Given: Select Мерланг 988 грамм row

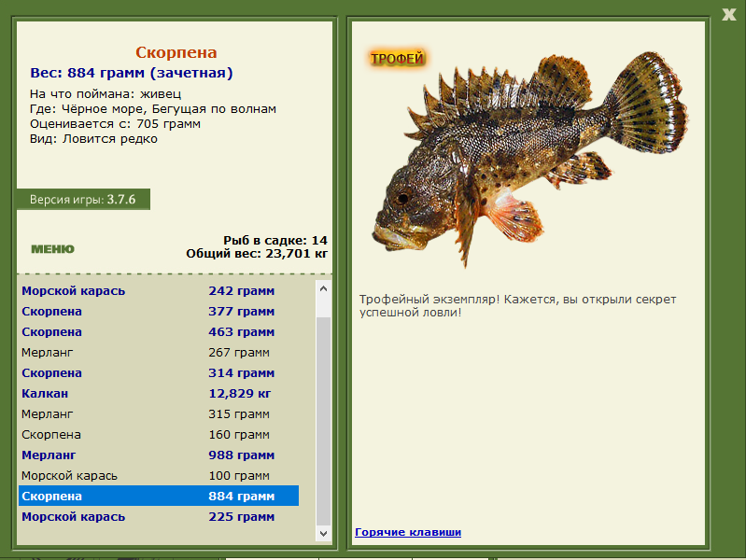Looking at the screenshot, I should coord(159,455).
